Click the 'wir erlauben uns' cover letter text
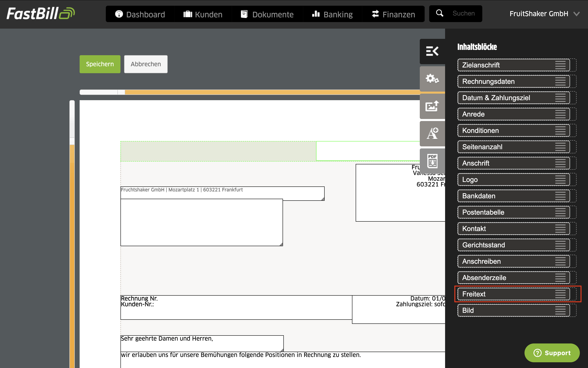This screenshot has height=368, width=588. pyautogui.click(x=241, y=355)
